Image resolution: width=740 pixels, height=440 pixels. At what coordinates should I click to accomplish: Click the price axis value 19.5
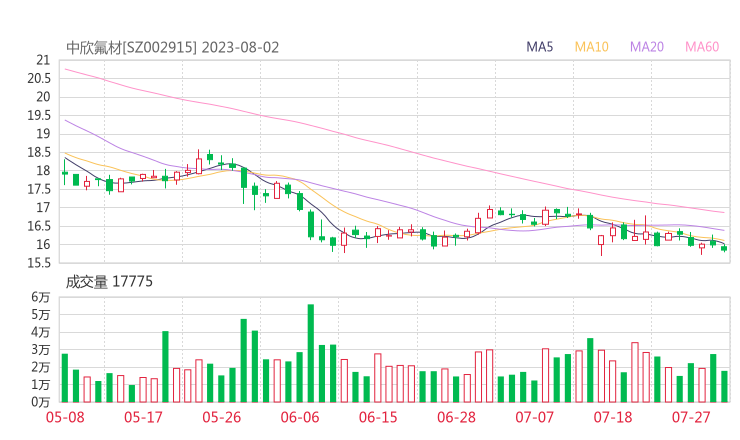(39, 115)
